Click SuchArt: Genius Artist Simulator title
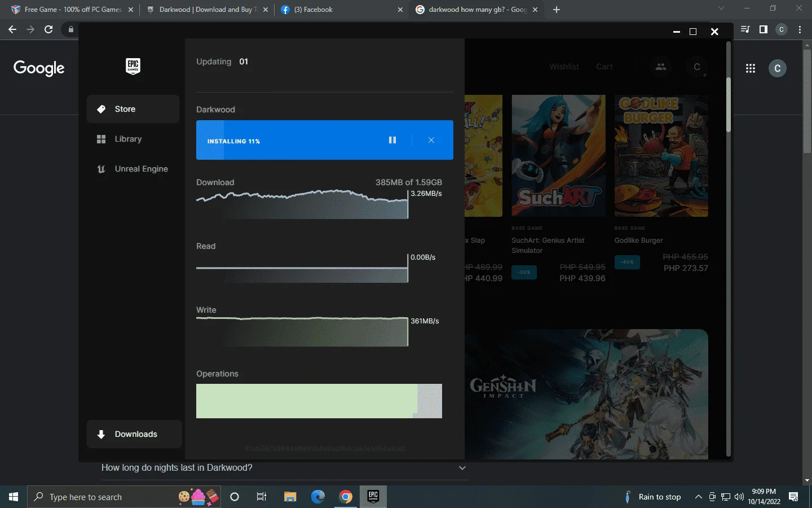 548,246
